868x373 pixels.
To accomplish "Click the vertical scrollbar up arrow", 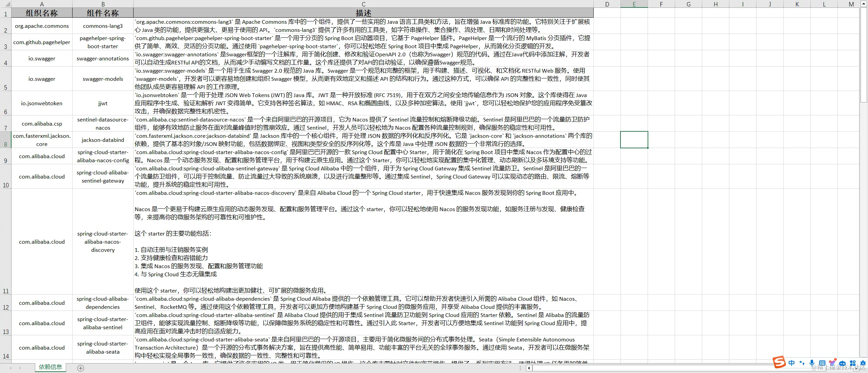I will 863,4.
